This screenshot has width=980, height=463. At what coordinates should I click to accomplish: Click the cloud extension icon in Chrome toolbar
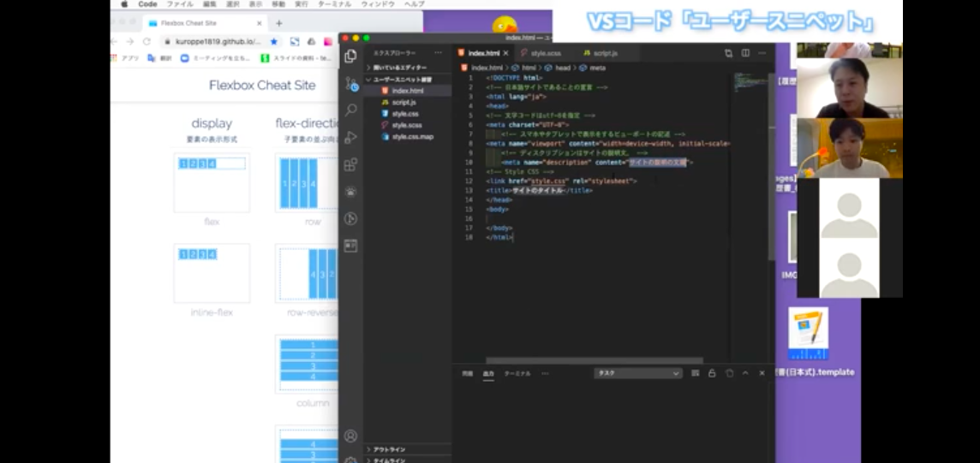pos(311,41)
